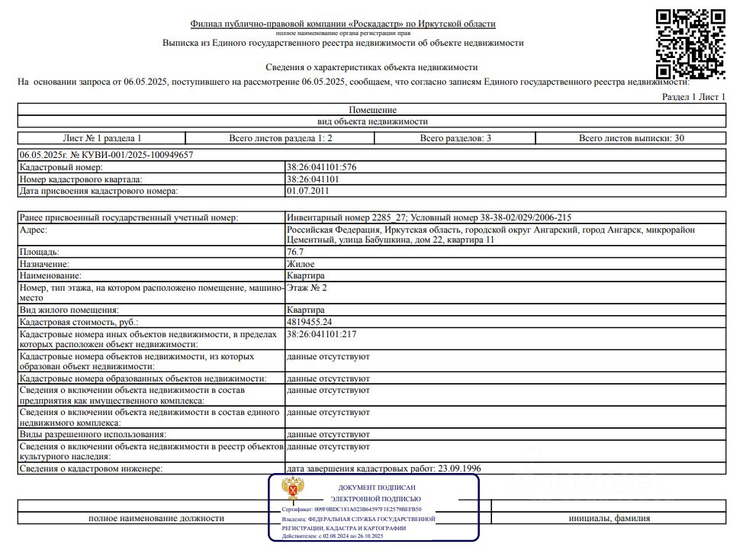The height and width of the screenshot is (560, 743).
Task: Click the Помещение object type heading
Action: (372, 110)
